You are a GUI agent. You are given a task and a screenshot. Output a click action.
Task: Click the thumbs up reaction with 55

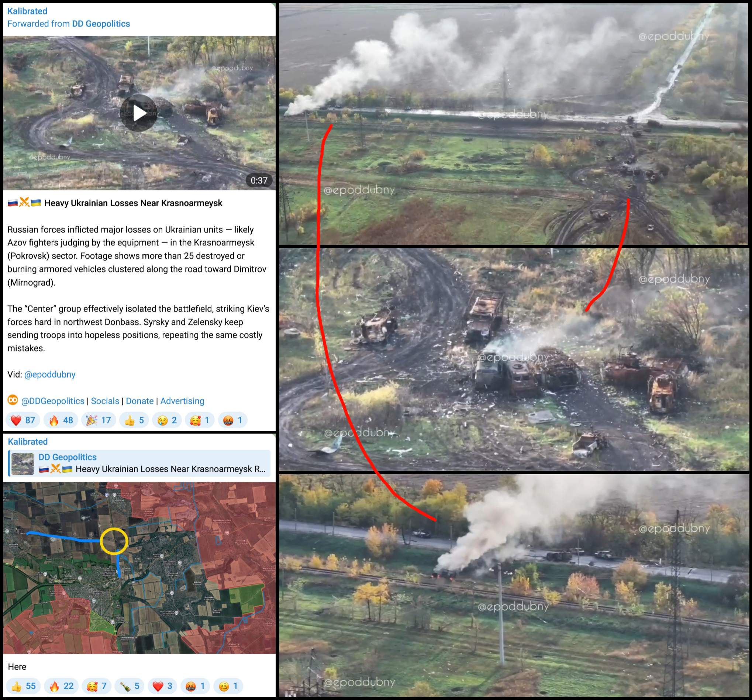24,686
